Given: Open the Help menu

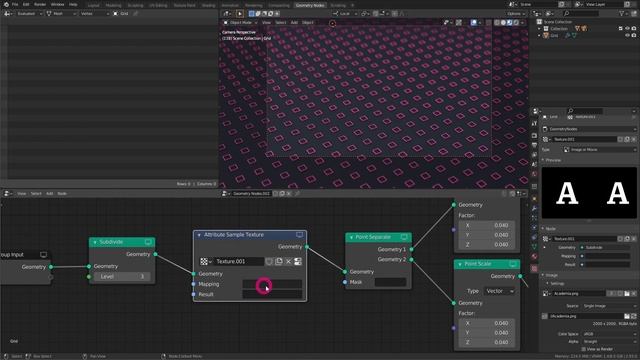Looking at the screenshot, I should tap(73, 4).
